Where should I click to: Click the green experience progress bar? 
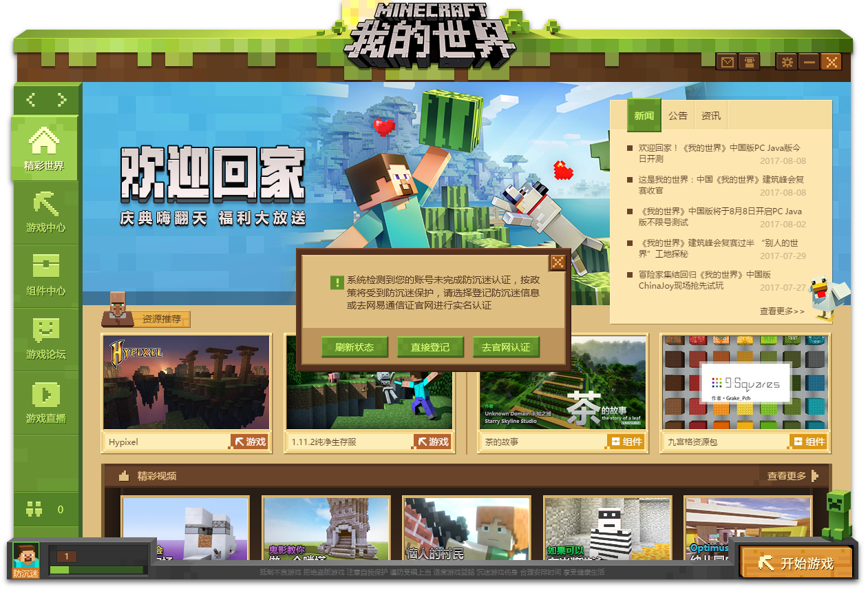96,570
